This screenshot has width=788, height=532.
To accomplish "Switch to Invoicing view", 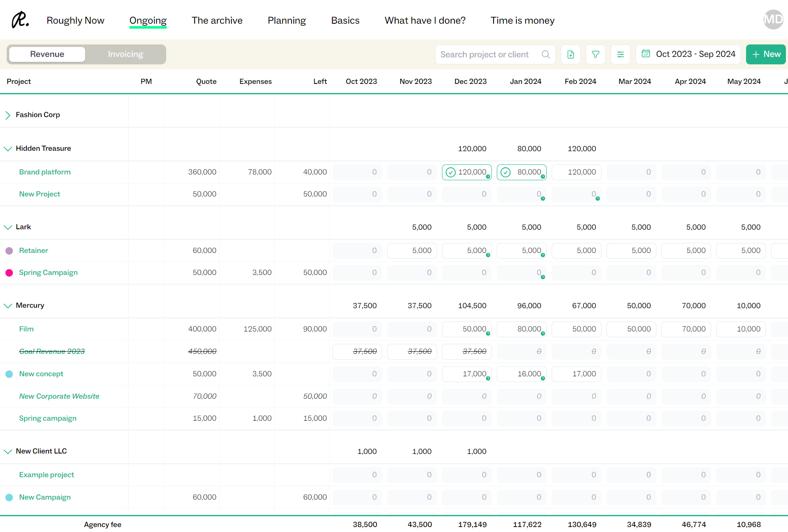I will 125,54.
